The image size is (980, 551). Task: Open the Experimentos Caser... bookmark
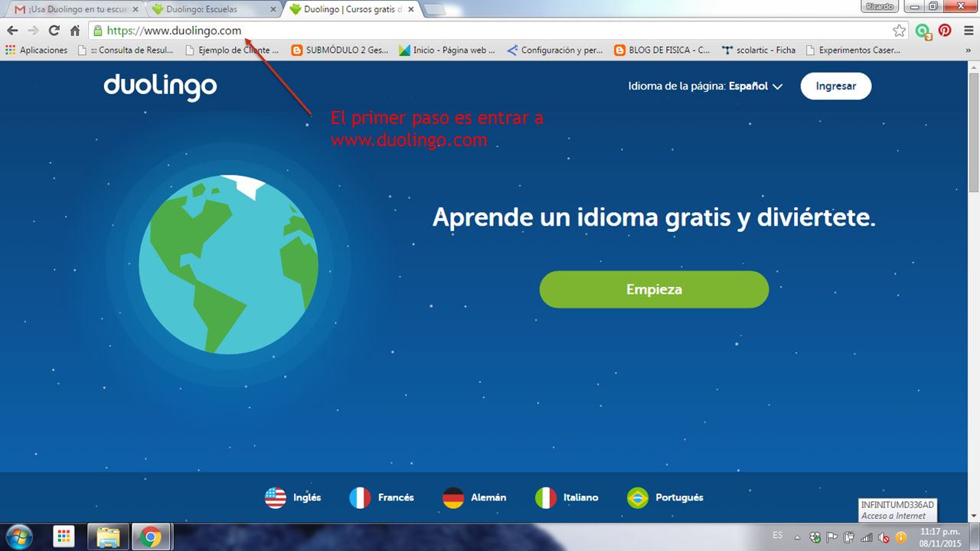pyautogui.click(x=852, y=51)
